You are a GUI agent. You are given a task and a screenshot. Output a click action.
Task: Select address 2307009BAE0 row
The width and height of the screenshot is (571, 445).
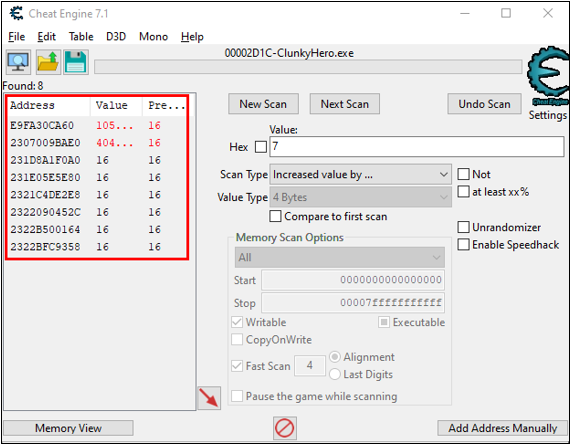pyautogui.click(x=97, y=143)
